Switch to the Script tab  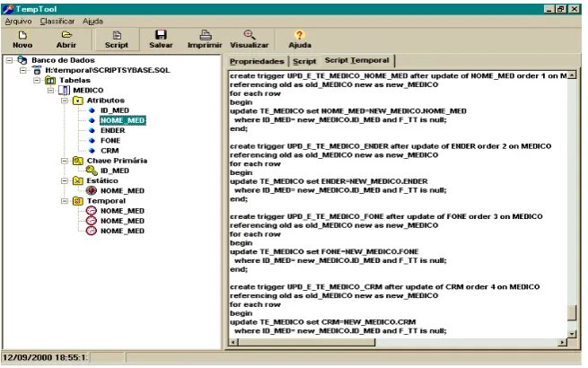tap(304, 62)
